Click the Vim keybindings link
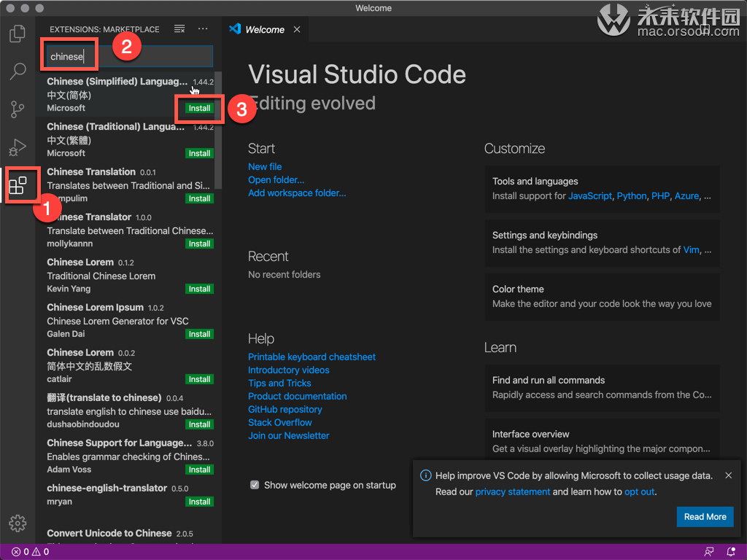Image resolution: width=747 pixels, height=560 pixels. pos(692,250)
